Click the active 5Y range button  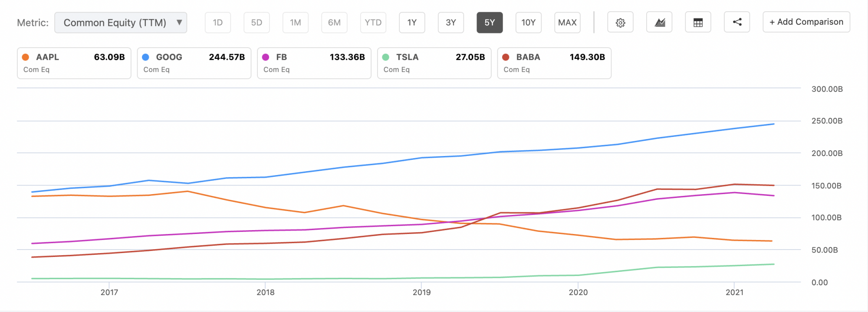coord(490,23)
